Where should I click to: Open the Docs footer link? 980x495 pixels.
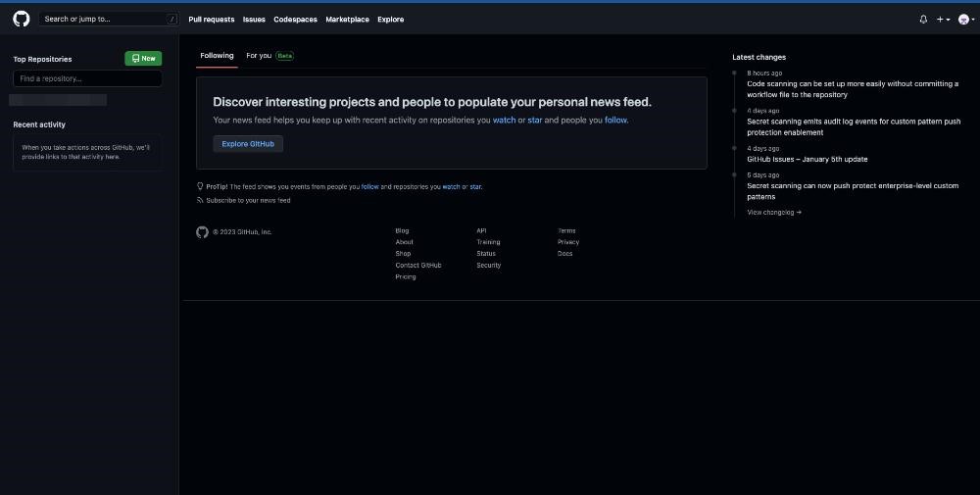click(x=564, y=254)
